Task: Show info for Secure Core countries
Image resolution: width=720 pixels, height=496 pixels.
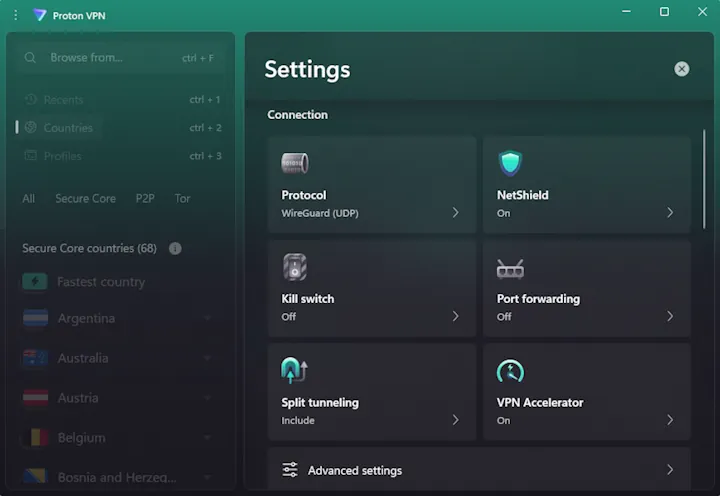Action: pyautogui.click(x=175, y=248)
